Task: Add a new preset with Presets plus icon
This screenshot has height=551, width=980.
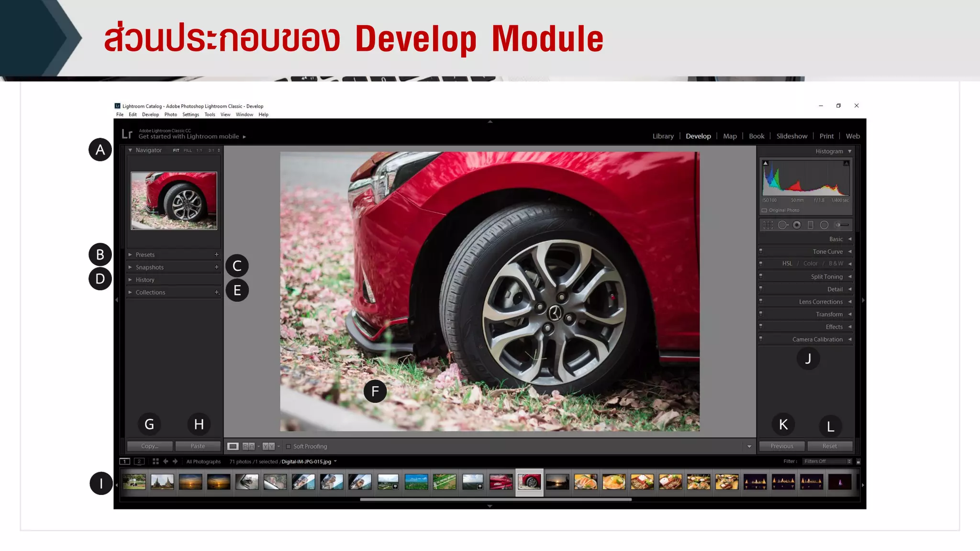Action: [x=217, y=254]
